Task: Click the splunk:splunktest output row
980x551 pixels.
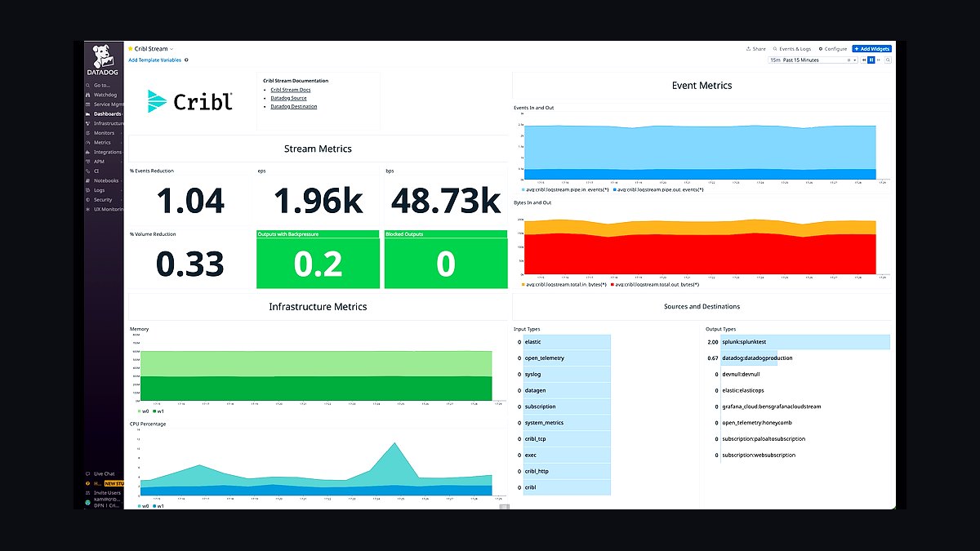Action: (798, 342)
